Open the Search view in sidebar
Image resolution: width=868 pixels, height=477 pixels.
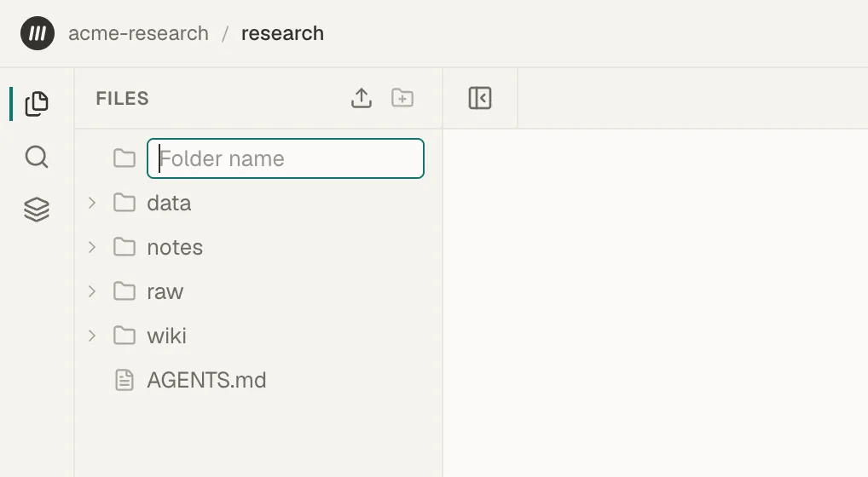tap(37, 157)
